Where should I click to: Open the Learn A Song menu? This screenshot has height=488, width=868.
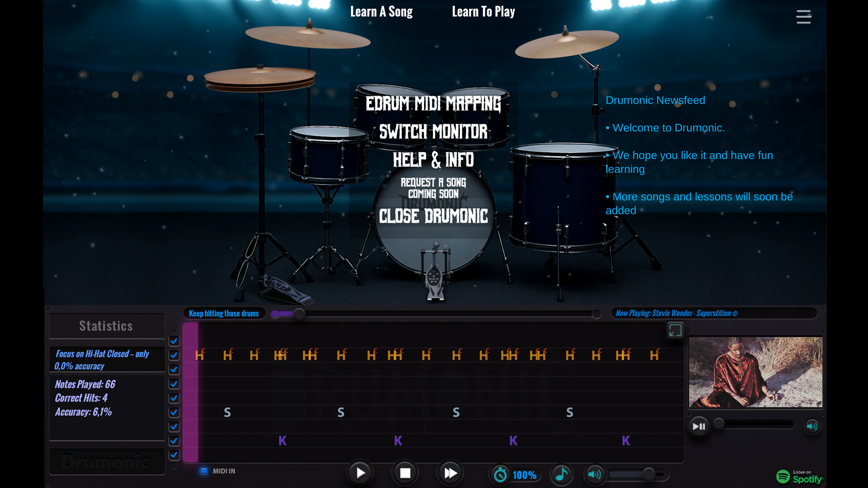coord(381,12)
